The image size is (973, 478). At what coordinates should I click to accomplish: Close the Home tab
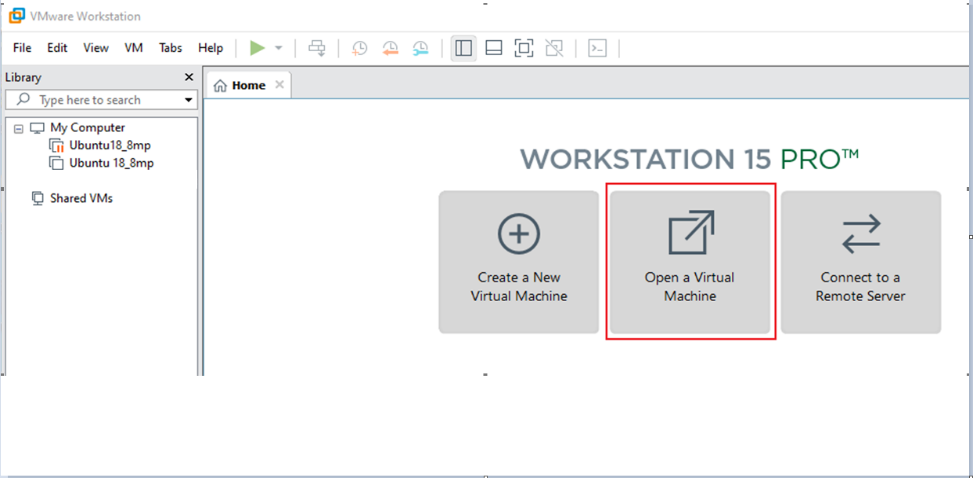[x=279, y=85]
